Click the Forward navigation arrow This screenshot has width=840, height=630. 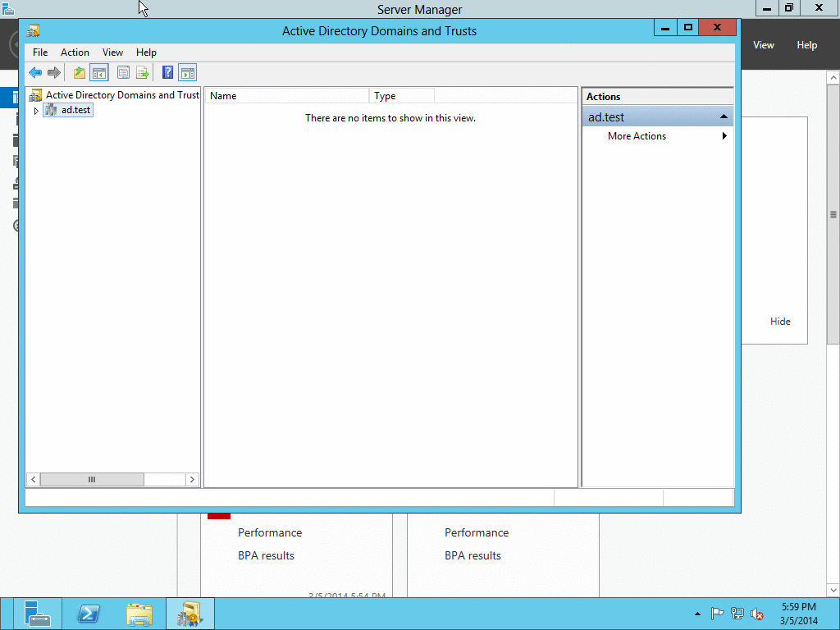coord(54,72)
